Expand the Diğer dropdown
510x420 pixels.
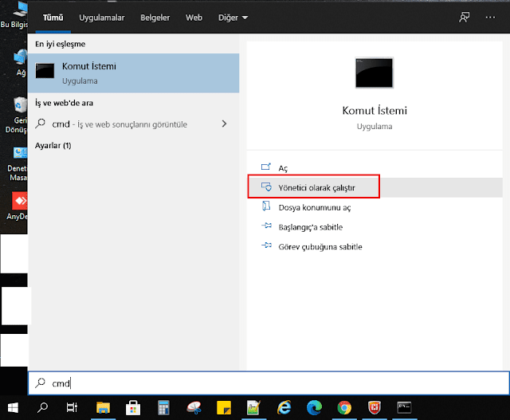[233, 18]
